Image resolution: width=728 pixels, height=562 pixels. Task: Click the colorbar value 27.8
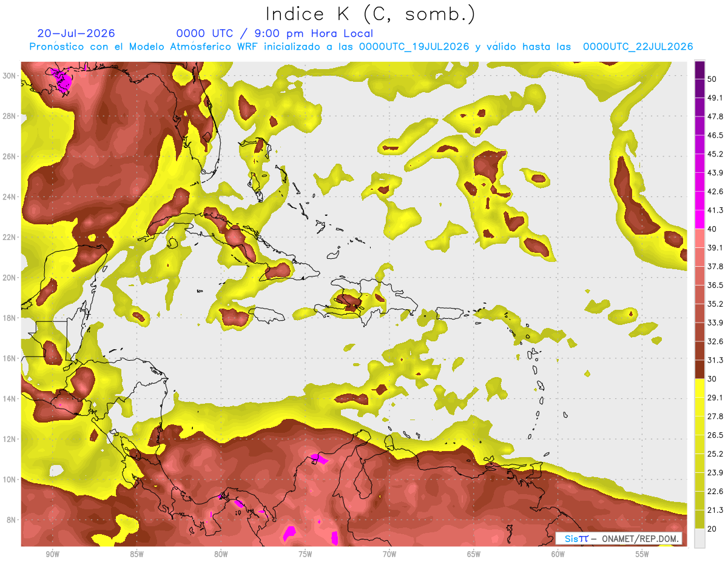(716, 416)
